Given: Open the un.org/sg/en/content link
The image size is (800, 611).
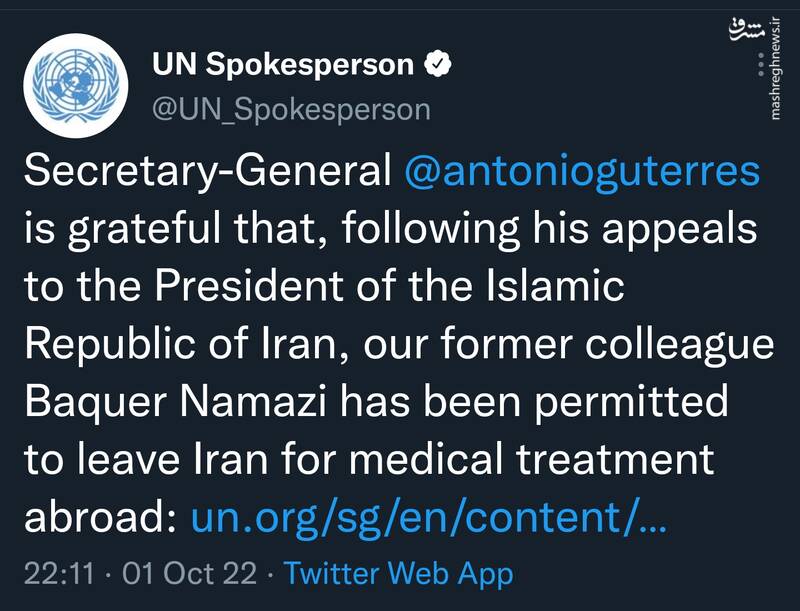Looking at the screenshot, I should tap(427, 518).
